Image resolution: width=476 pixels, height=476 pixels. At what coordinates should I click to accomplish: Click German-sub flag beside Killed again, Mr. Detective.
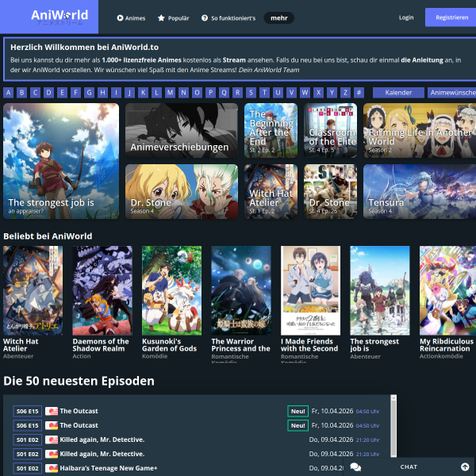52,454
